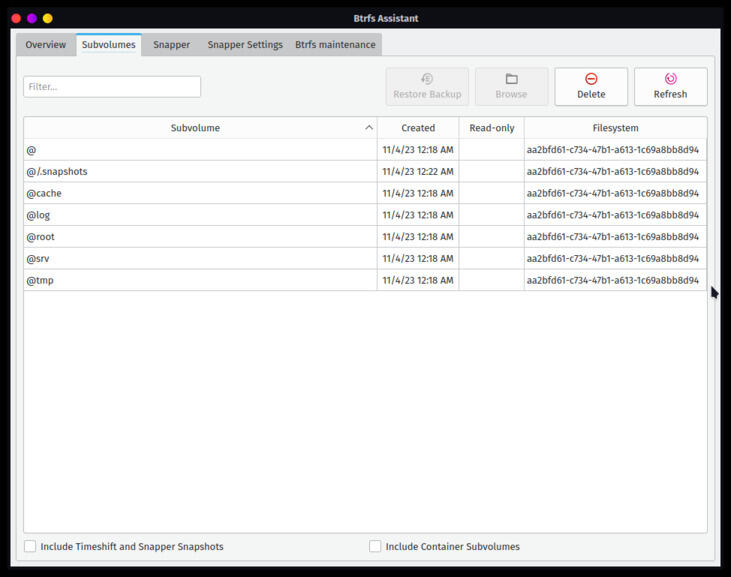
Task: Close window with the red titlebar button
Action: click(16, 18)
